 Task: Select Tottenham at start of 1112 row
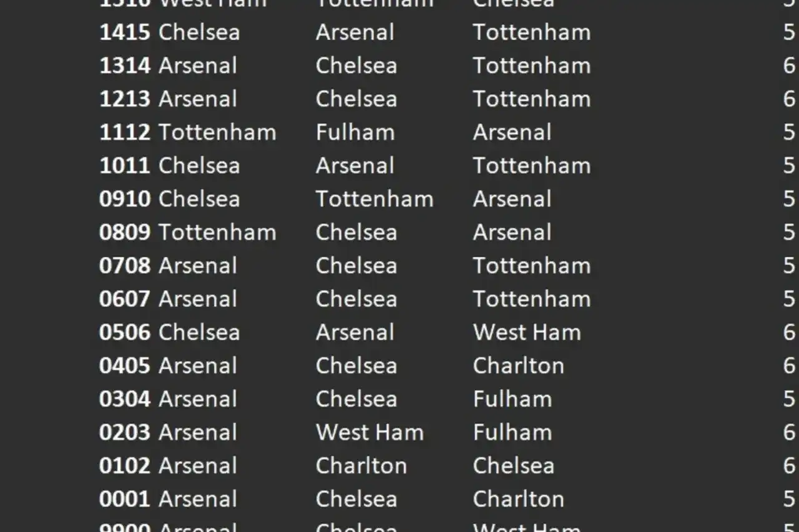(217, 132)
